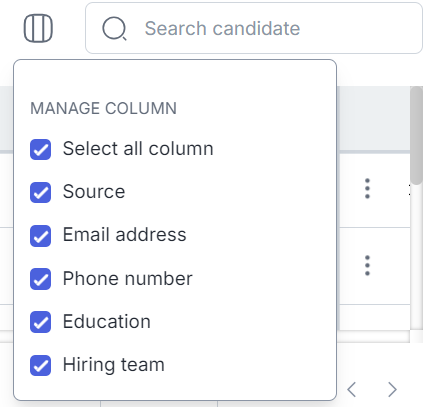Open first row's three-dot actions menu
Viewport: 427px width, 407px height.
pos(367,189)
